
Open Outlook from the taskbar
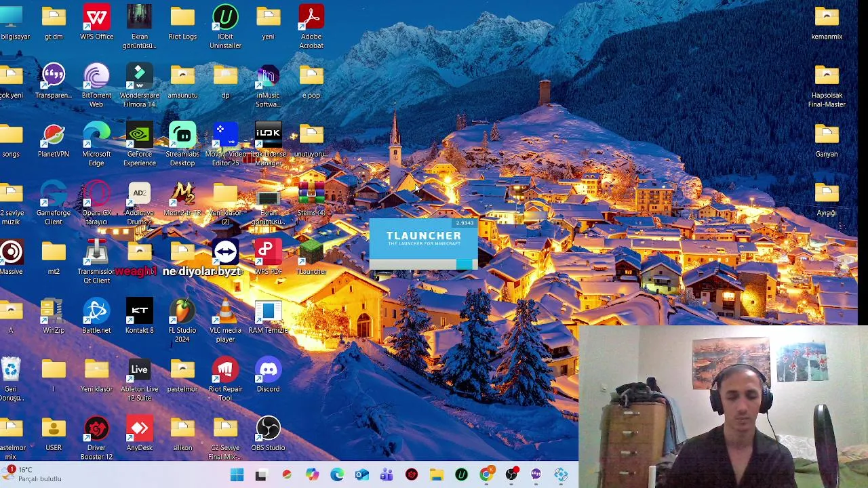[x=361, y=475]
